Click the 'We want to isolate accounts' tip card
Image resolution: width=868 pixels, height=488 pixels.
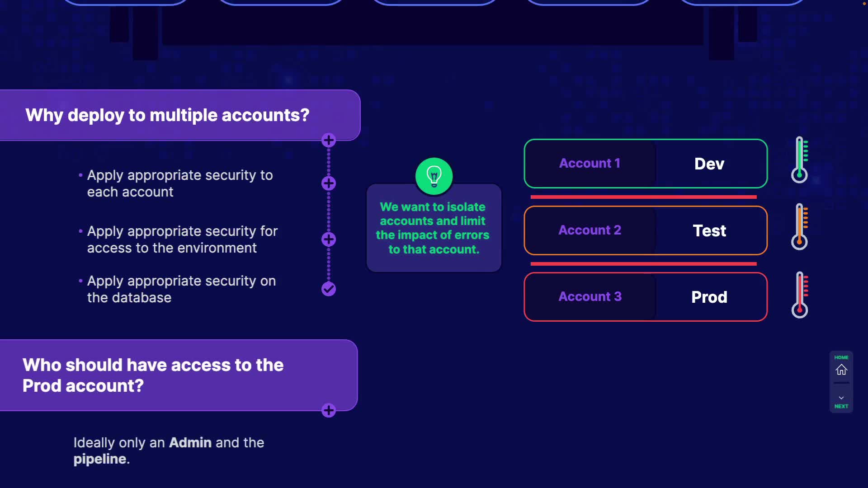click(x=434, y=228)
